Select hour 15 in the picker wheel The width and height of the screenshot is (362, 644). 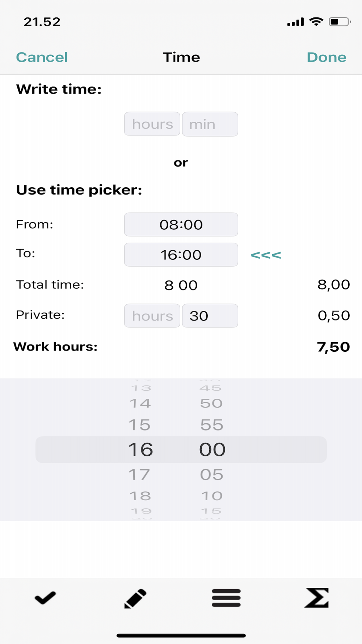click(x=140, y=425)
